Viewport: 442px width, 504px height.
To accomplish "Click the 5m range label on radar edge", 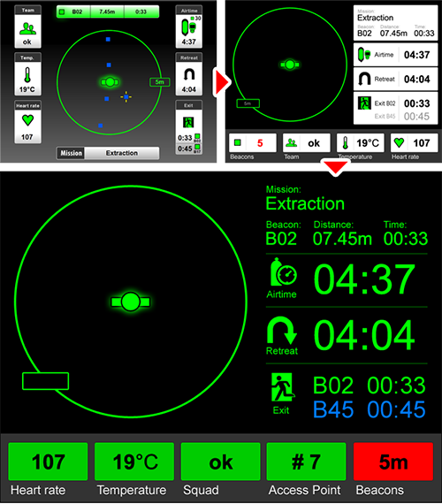I will (x=160, y=82).
